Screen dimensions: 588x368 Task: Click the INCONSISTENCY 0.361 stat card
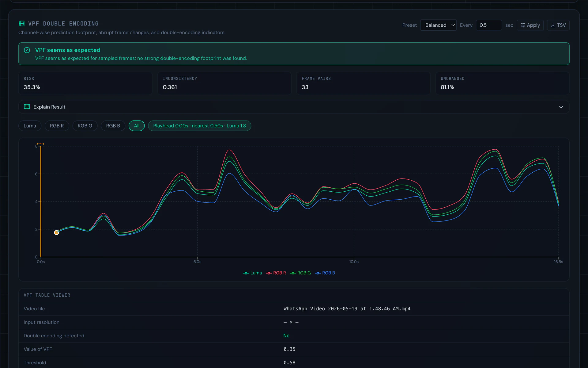coord(224,83)
